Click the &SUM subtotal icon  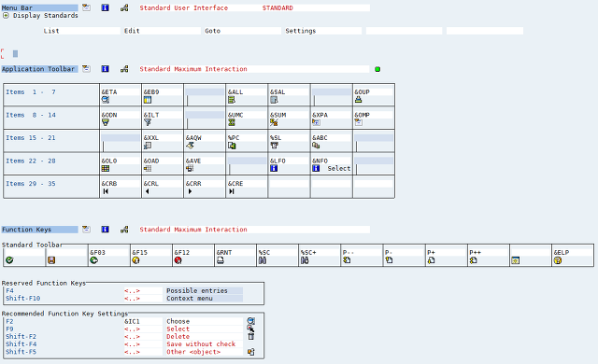[x=274, y=122]
